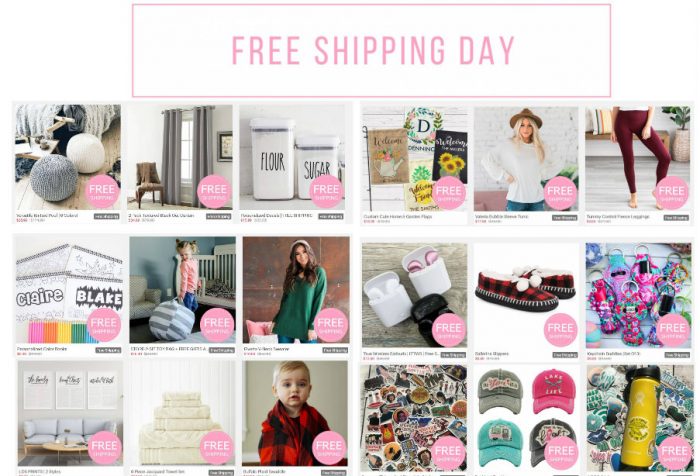Open the colorful keychain chapstick holders thumbnail
700x476 pixels.
click(x=638, y=295)
